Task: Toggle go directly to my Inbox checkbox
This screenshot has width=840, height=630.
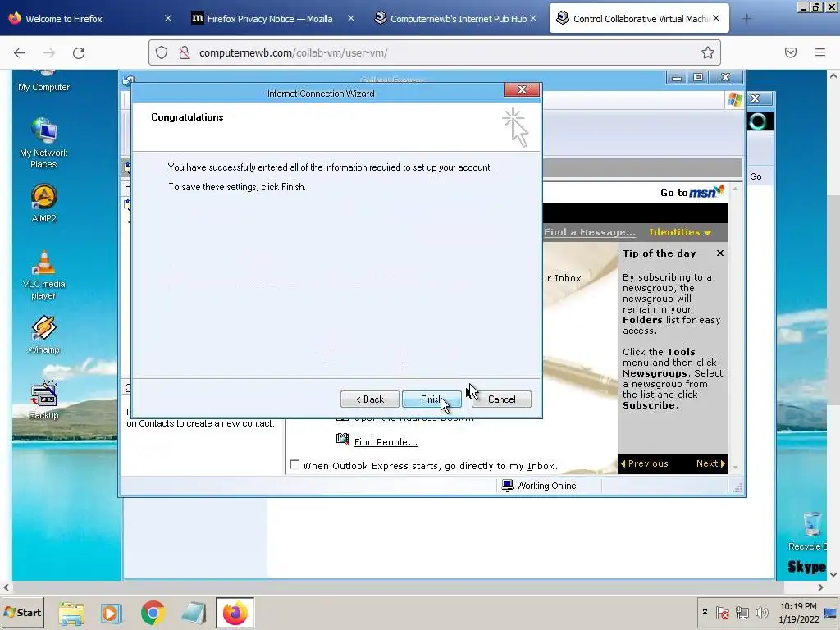Action: tap(294, 464)
